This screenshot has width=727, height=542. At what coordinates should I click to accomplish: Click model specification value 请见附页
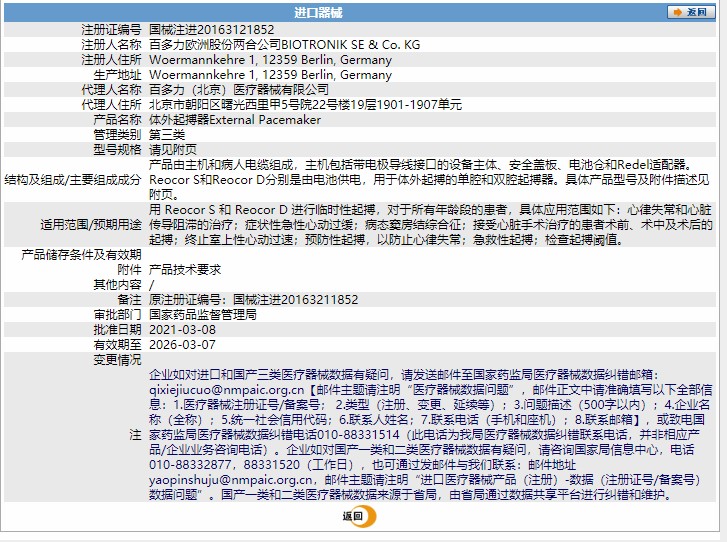click(x=173, y=150)
